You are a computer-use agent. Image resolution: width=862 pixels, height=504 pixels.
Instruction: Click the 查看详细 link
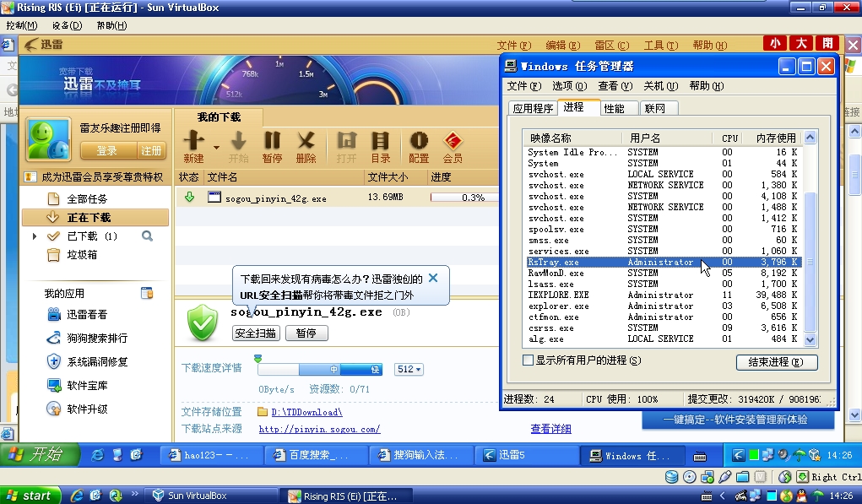550,429
